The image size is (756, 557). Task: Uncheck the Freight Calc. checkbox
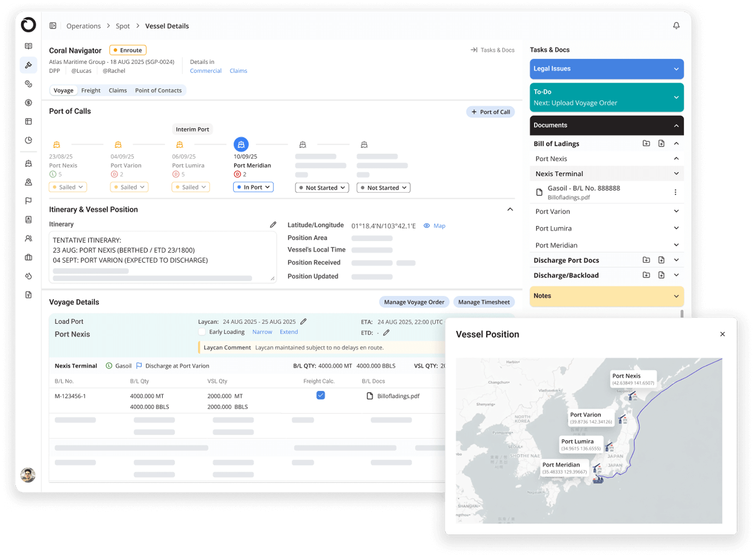pos(320,395)
